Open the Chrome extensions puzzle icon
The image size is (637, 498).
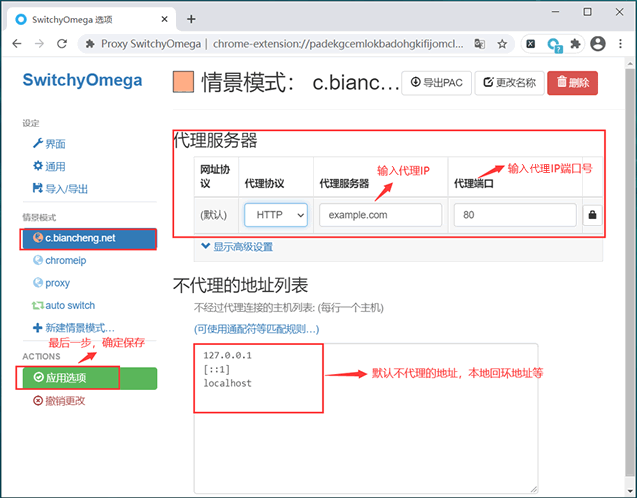[x=575, y=44]
